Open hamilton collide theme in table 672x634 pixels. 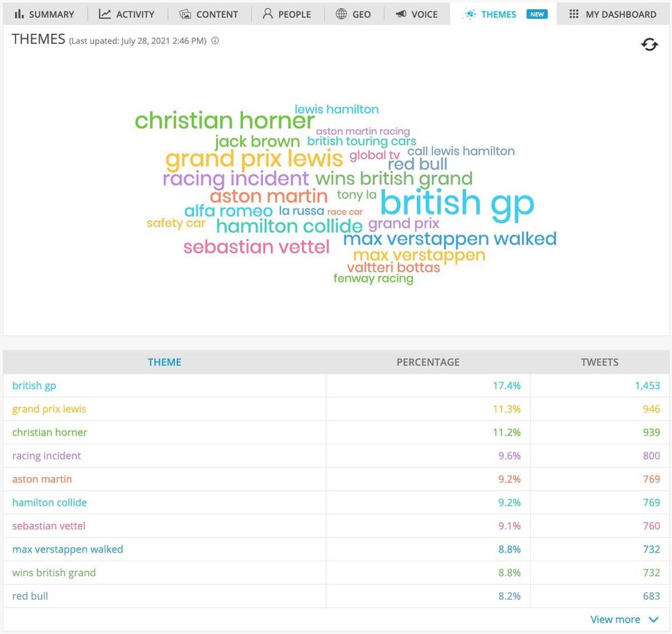point(49,502)
